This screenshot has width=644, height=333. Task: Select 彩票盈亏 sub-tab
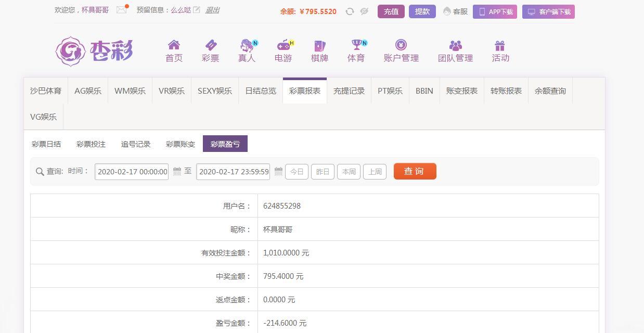click(x=225, y=144)
